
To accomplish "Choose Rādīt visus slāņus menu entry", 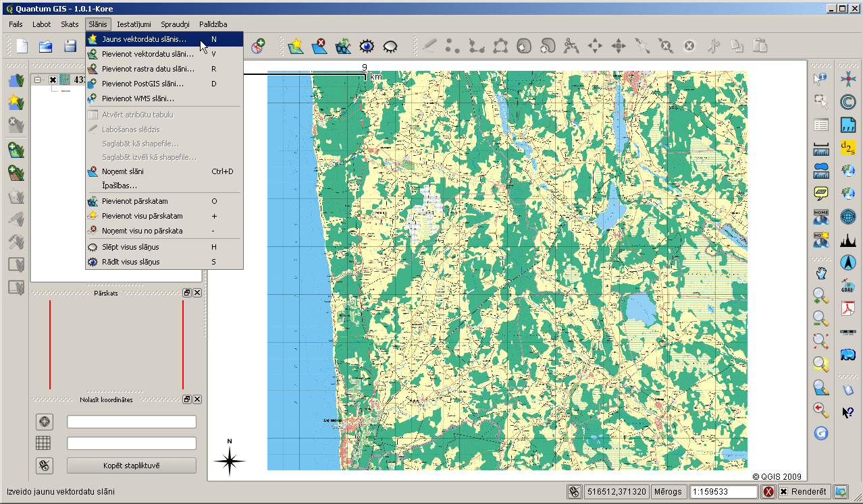I will point(164,262).
